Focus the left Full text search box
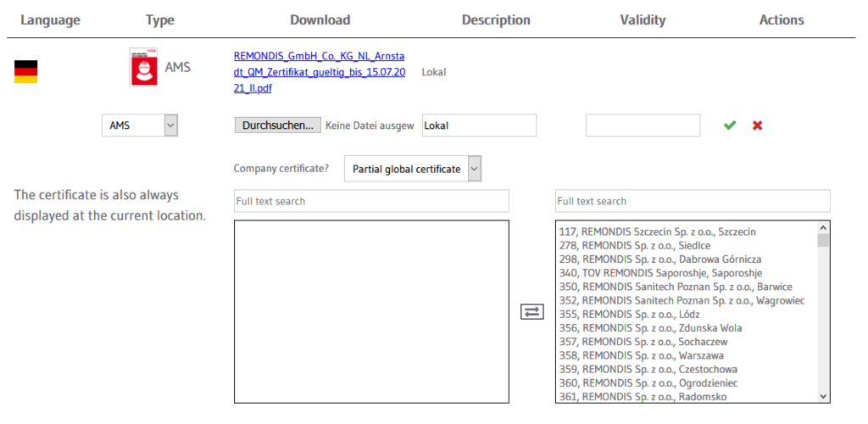This screenshot has height=424, width=868. tap(371, 201)
